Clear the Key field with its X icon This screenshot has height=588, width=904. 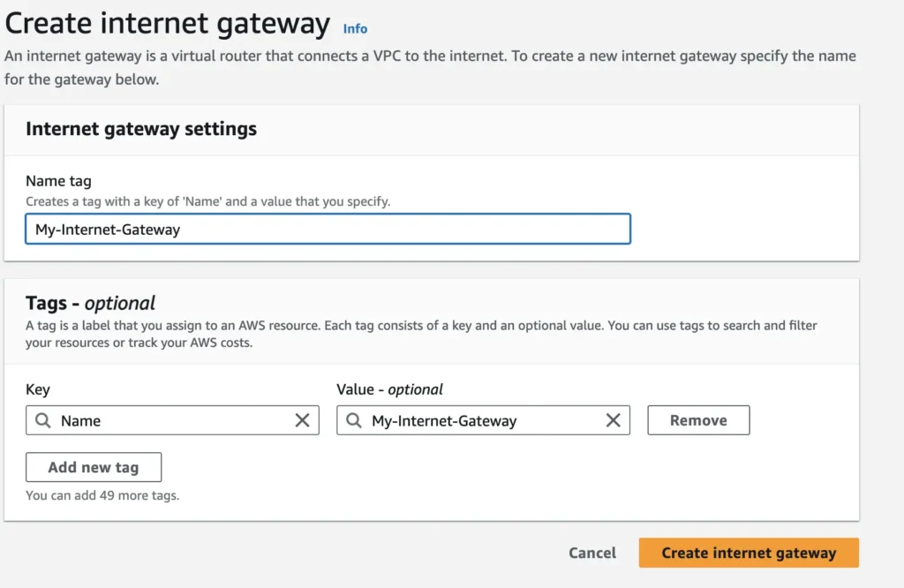302,421
